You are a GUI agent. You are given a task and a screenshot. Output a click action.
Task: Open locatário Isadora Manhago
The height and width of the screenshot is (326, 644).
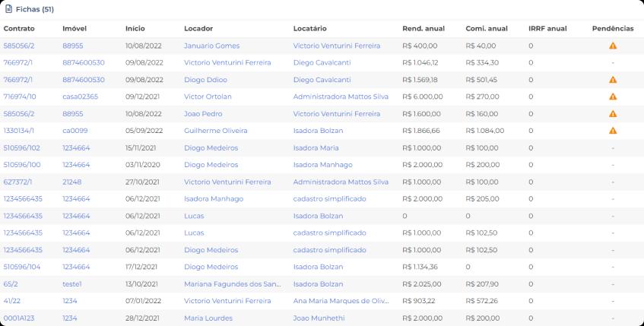point(323,165)
